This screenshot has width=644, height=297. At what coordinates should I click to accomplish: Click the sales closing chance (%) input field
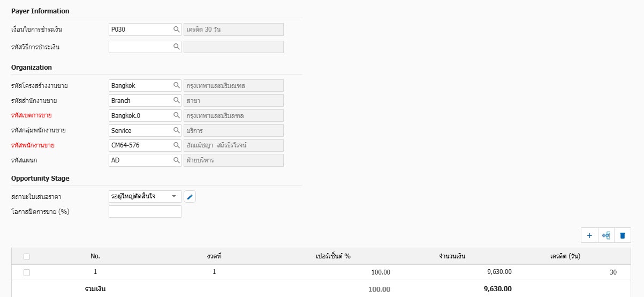[145, 212]
